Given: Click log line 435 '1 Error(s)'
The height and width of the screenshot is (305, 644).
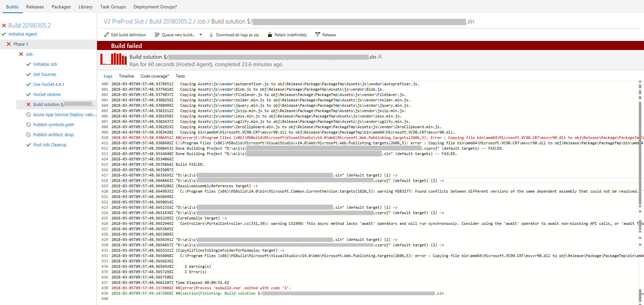Looking at the screenshot, I should [x=195, y=272].
